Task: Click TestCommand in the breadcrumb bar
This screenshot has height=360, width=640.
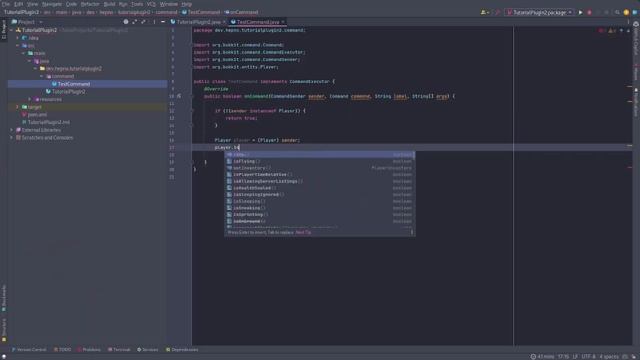Action: 201,12
